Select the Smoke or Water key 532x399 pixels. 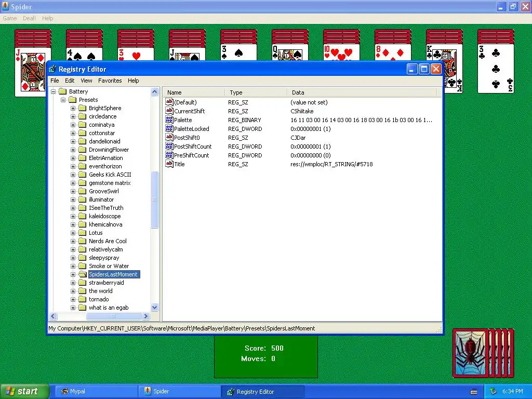pos(109,266)
